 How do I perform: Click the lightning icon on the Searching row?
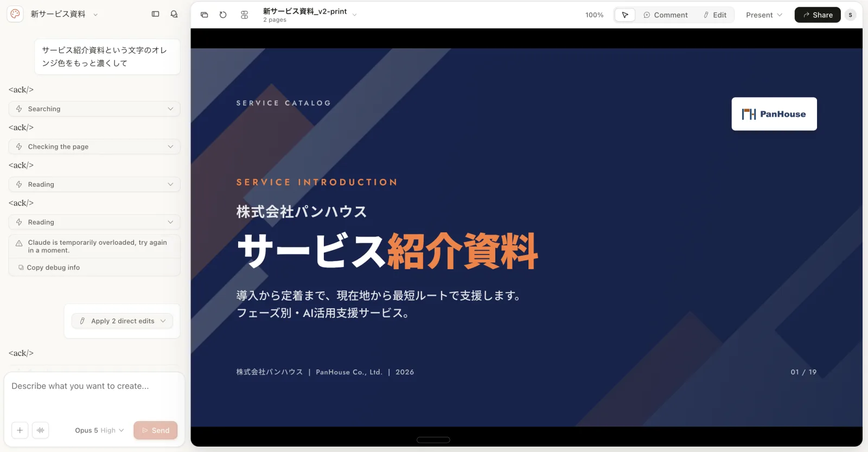coord(19,109)
